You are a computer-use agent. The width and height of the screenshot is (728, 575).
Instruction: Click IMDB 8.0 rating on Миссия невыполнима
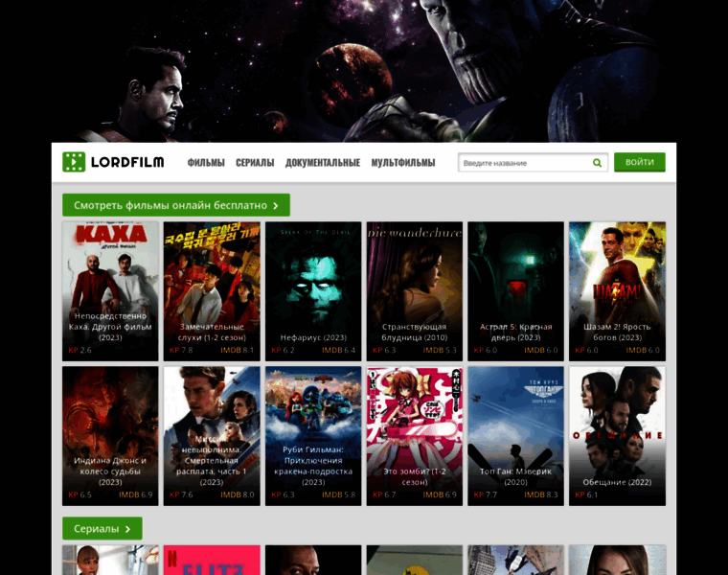pyautogui.click(x=238, y=494)
